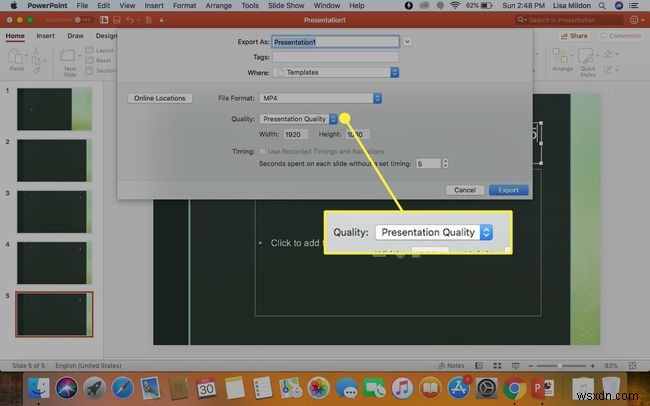Open Finder from the Dock
The image size is (650, 406).
pyautogui.click(x=39, y=389)
